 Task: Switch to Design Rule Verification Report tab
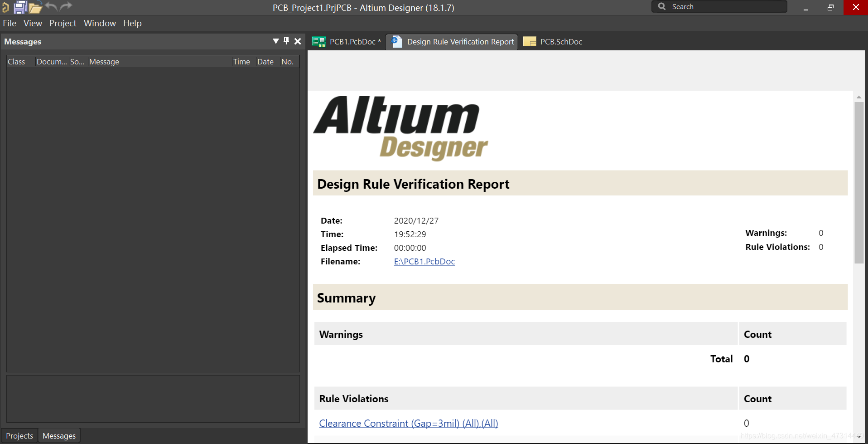point(452,42)
